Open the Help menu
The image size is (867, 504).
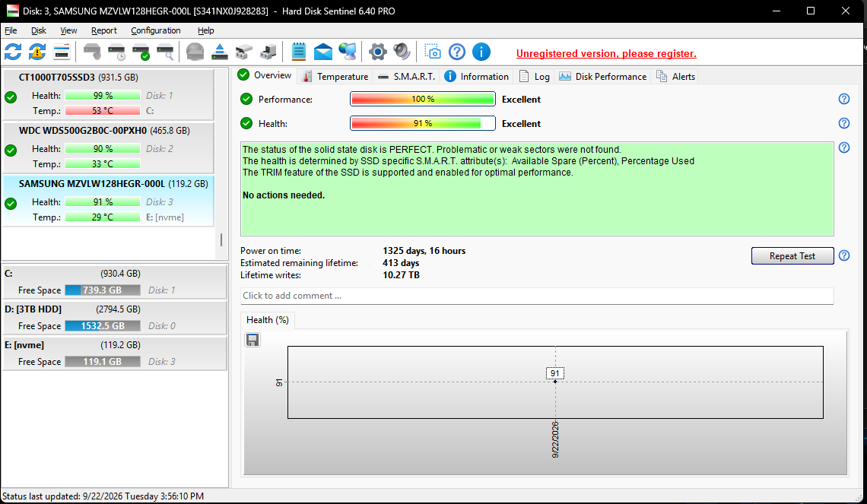point(205,30)
